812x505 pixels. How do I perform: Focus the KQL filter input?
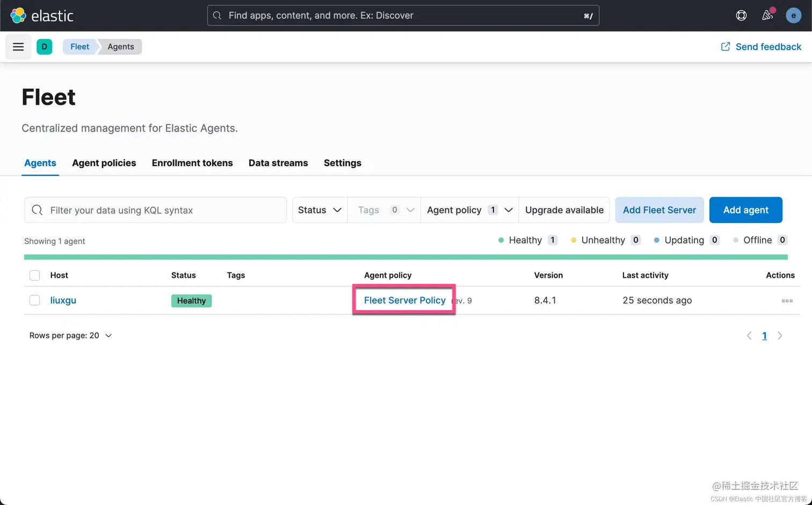pos(155,210)
